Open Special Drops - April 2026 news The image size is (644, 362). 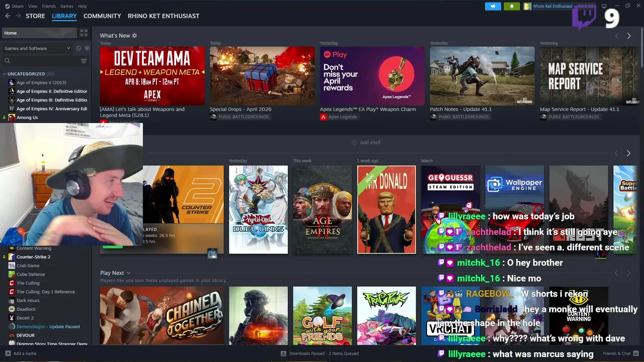pos(262,76)
